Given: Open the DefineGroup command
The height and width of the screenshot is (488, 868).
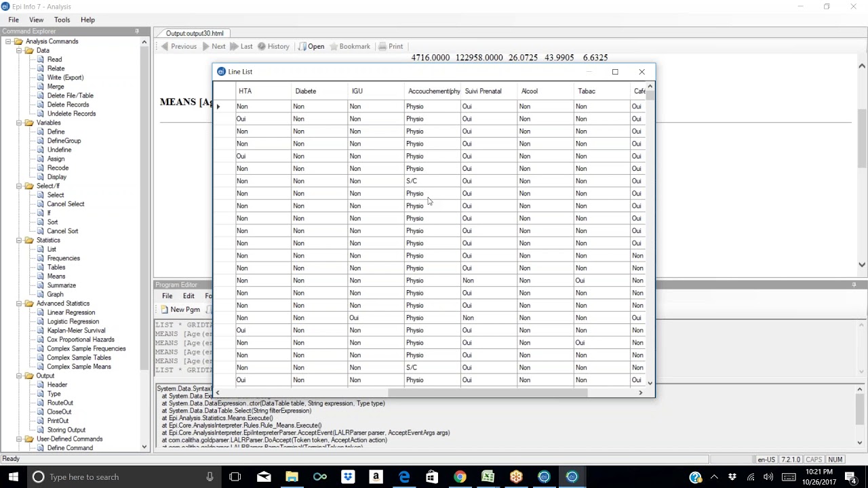Looking at the screenshot, I should tap(64, 141).
